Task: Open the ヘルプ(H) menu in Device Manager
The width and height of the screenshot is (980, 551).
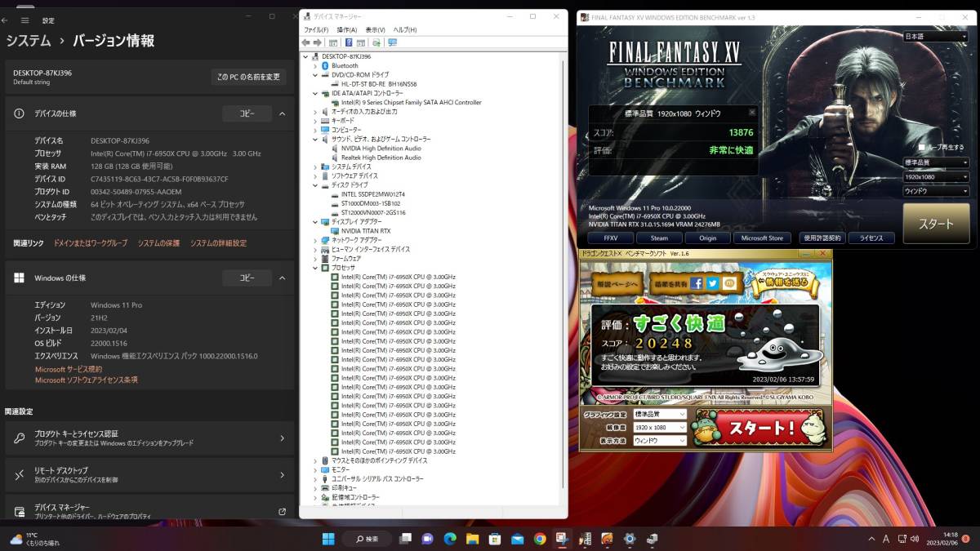Action: (405, 29)
